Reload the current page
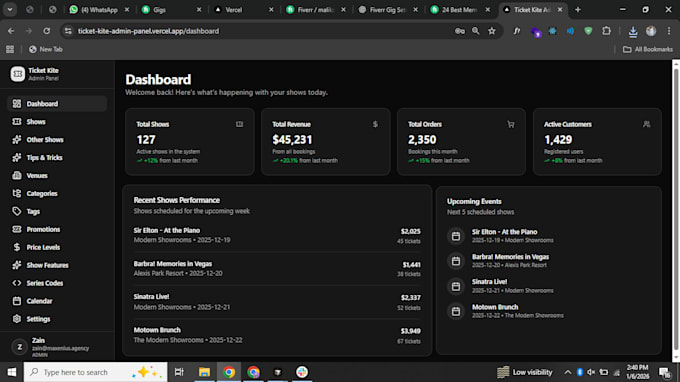 (x=46, y=31)
